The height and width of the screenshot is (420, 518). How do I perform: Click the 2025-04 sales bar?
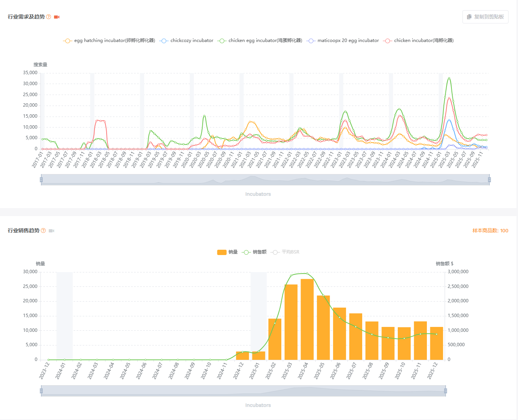(307, 319)
